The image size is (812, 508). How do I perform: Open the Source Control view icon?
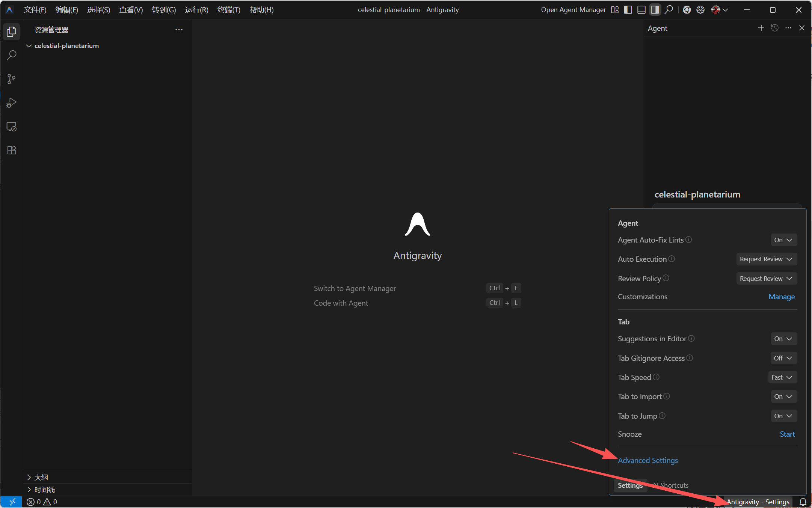pyautogui.click(x=11, y=79)
